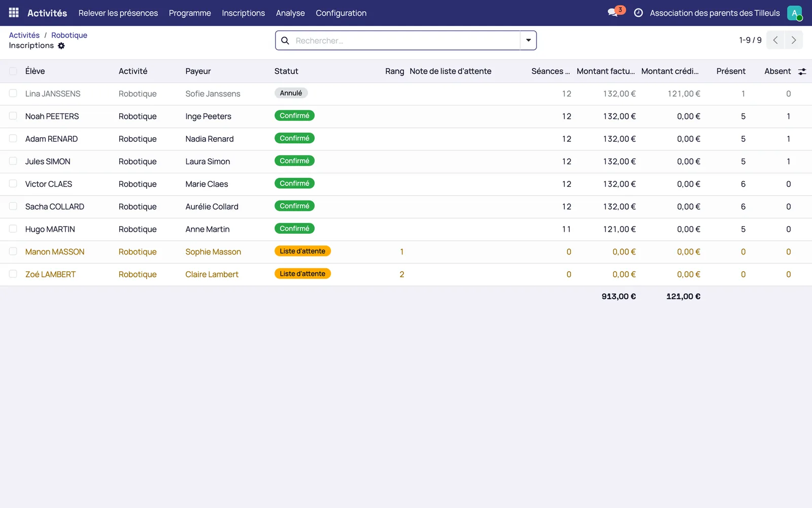The height and width of the screenshot is (508, 812).
Task: Check the Adam RENARD row checkbox
Action: point(13,139)
